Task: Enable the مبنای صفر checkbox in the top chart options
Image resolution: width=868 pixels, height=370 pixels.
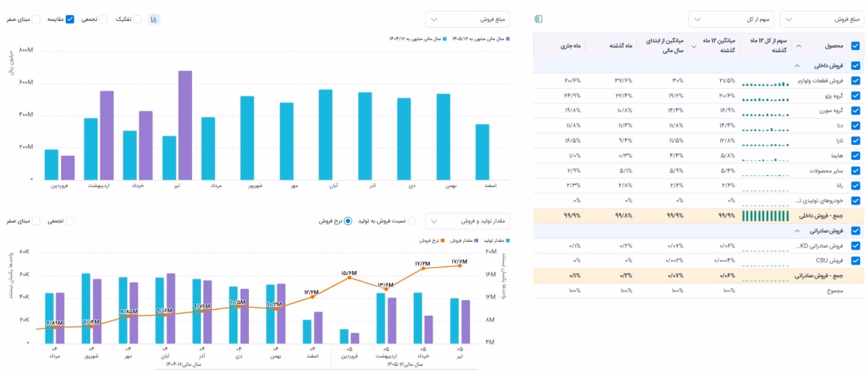Action: 36,20
